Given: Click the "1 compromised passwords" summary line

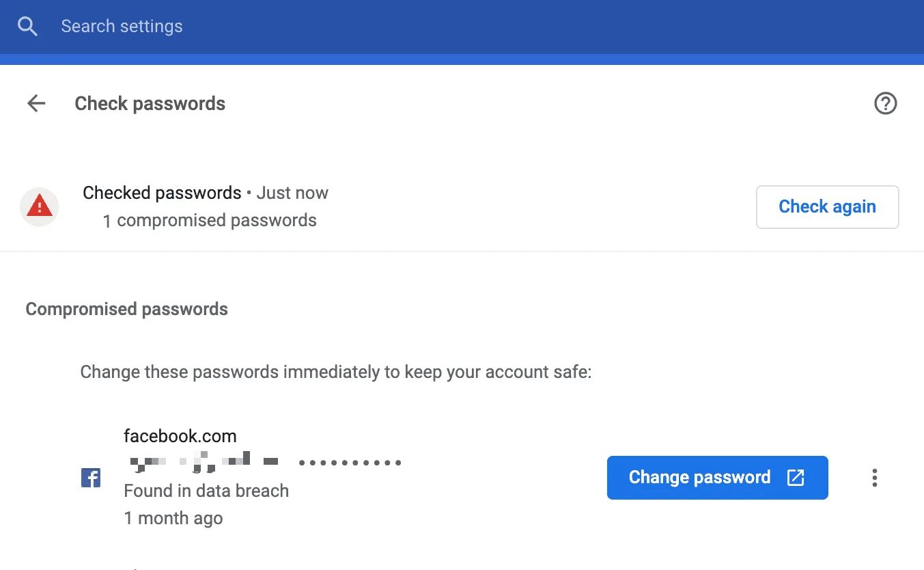Looking at the screenshot, I should [x=210, y=220].
